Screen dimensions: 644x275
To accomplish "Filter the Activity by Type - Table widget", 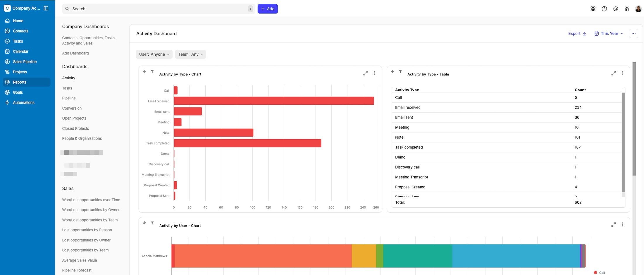I will (x=400, y=71).
